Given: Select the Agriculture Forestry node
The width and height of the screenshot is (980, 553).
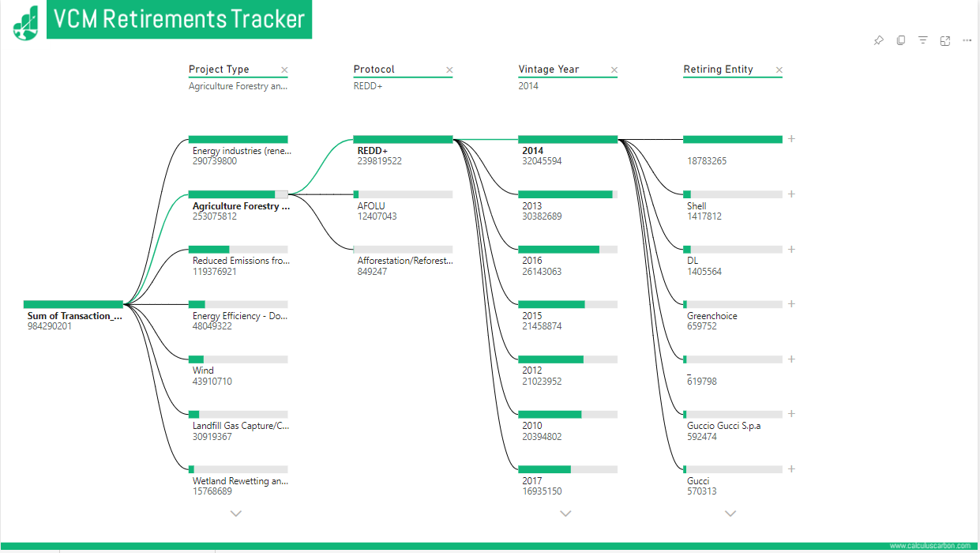Looking at the screenshot, I should (241, 206).
